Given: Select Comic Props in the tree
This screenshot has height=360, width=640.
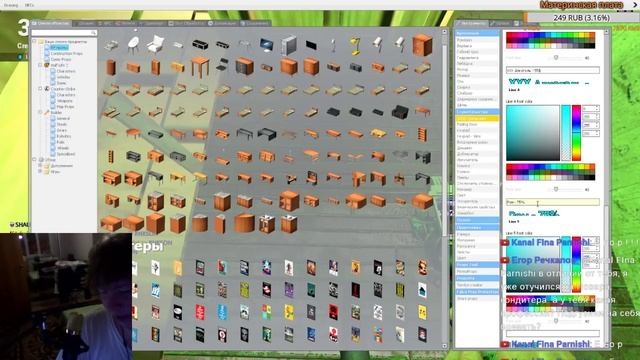Looking at the screenshot, I should [61, 59].
